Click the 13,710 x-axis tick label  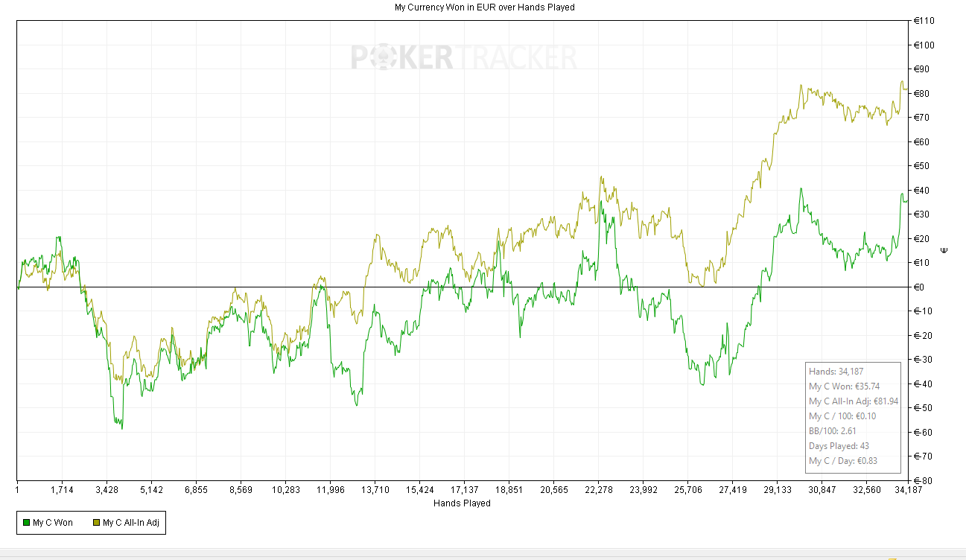(x=375, y=490)
